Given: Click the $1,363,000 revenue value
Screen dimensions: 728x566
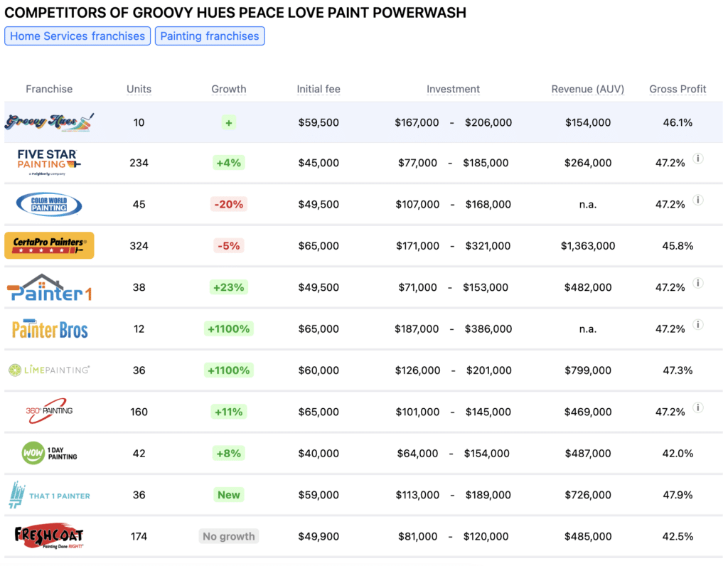Looking at the screenshot, I should pyautogui.click(x=588, y=245).
